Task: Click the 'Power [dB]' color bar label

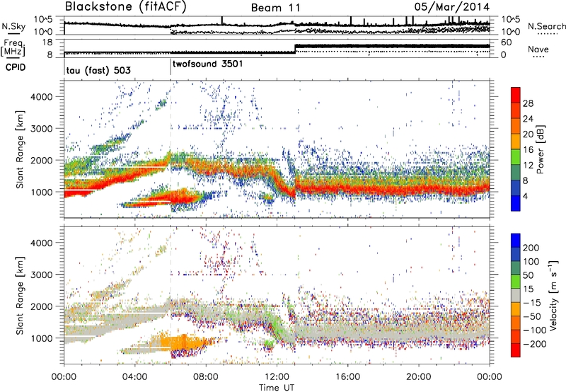Action: [541, 149]
